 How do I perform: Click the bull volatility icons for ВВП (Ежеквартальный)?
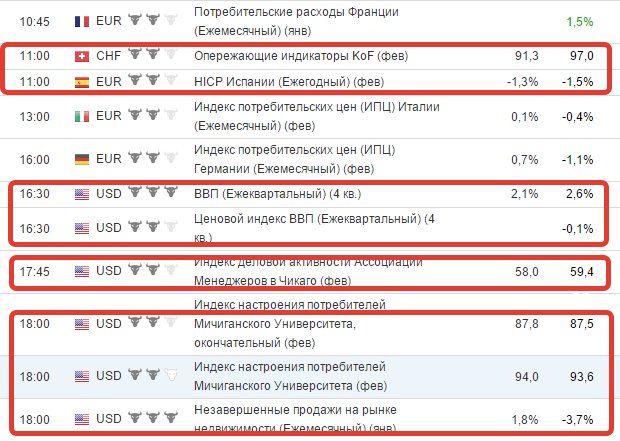click(153, 192)
